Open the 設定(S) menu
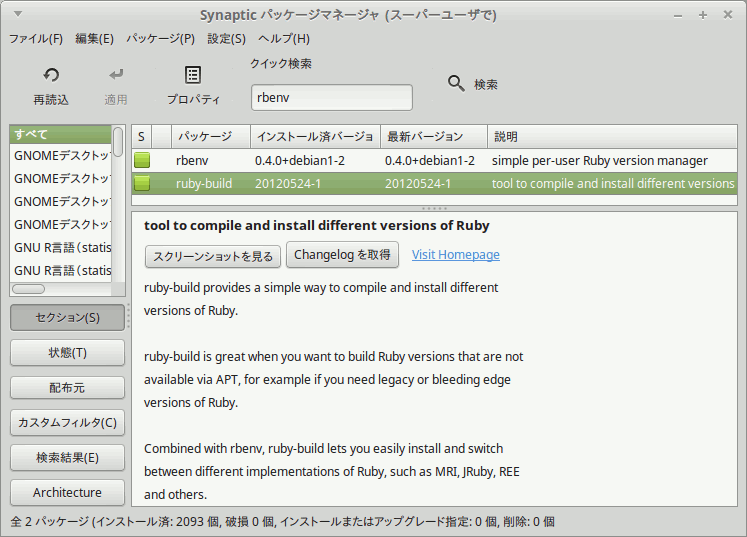Image resolution: width=747 pixels, height=537 pixels. point(226,39)
